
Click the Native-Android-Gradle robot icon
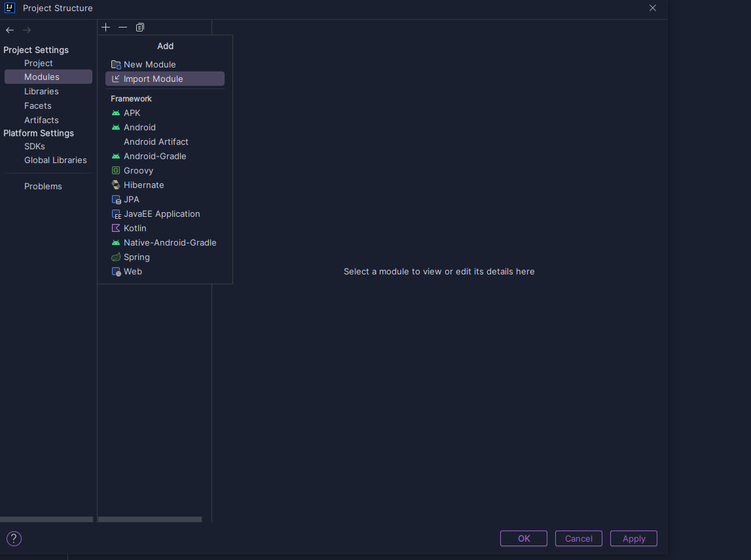(x=116, y=243)
